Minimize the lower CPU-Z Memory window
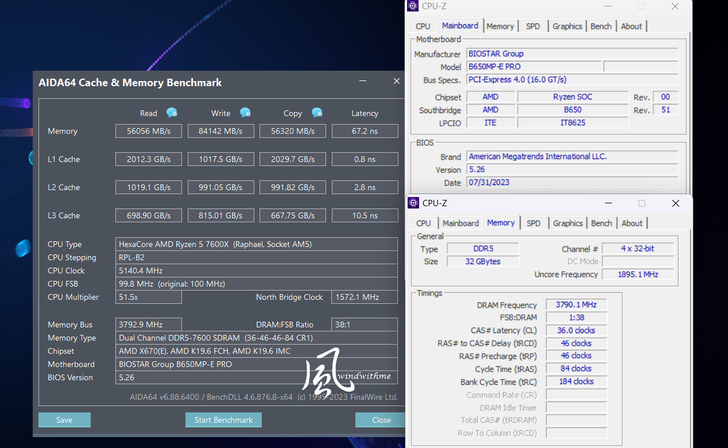Image resolution: width=728 pixels, height=448 pixels. coord(606,203)
